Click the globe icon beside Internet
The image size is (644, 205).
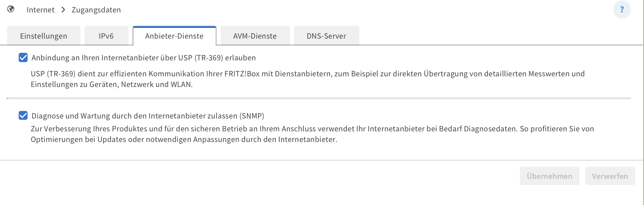(x=11, y=9)
